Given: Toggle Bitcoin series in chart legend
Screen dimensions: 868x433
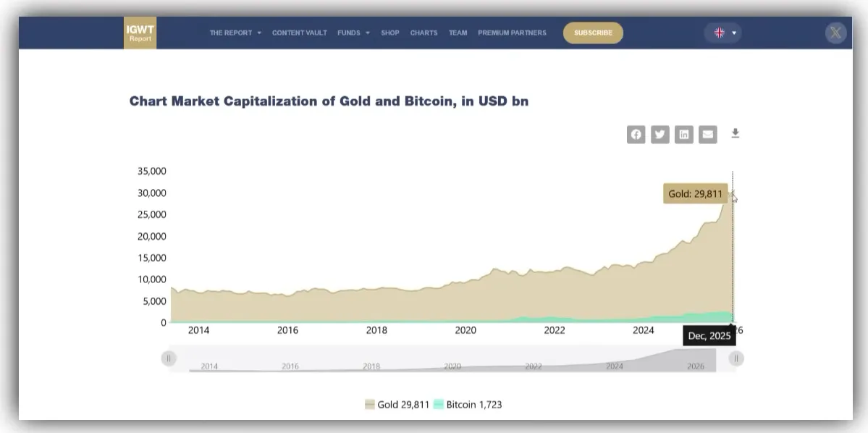Looking at the screenshot, I should point(468,405).
